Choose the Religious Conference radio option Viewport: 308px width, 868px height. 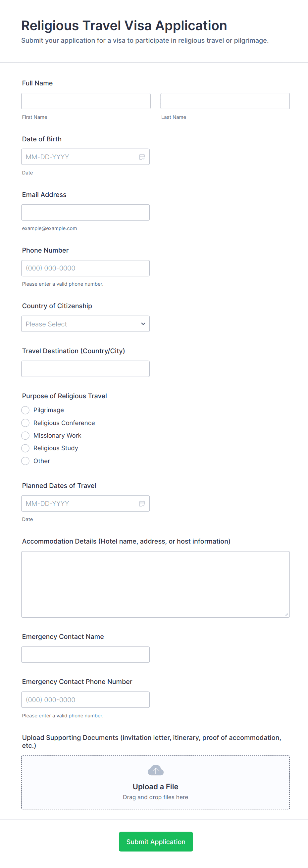(25, 423)
